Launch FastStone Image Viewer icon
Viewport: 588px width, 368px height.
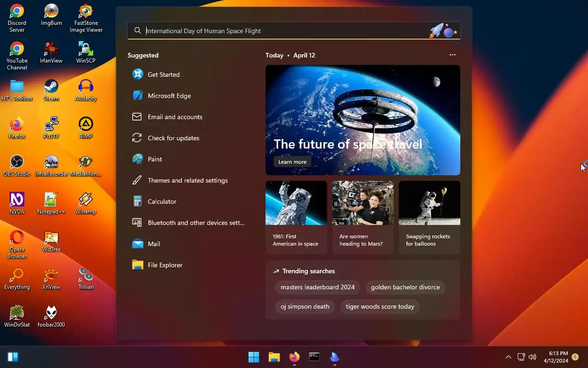[86, 18]
